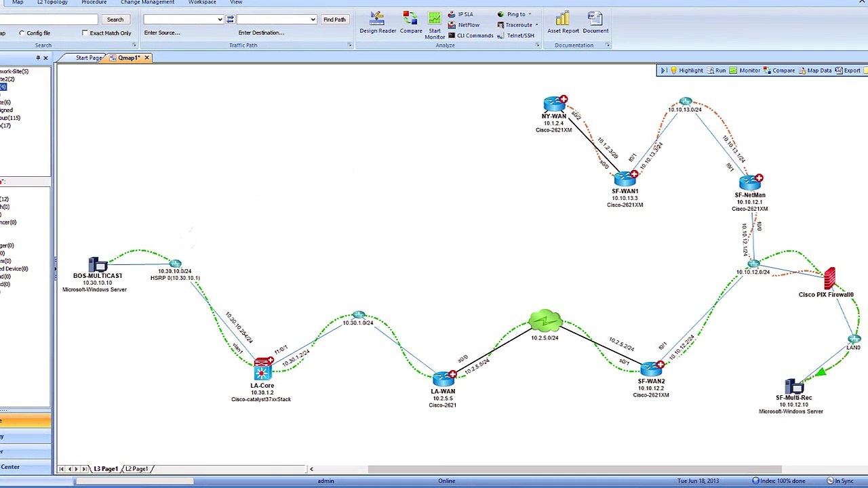Expand Analyze group dialog launcher
This screenshot has height=488, width=868.
[537, 45]
